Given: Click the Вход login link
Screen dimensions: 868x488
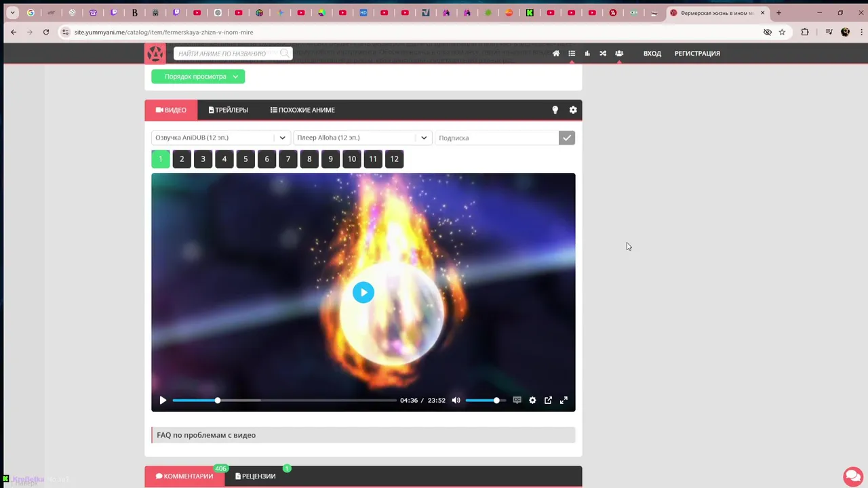Looking at the screenshot, I should (652, 54).
